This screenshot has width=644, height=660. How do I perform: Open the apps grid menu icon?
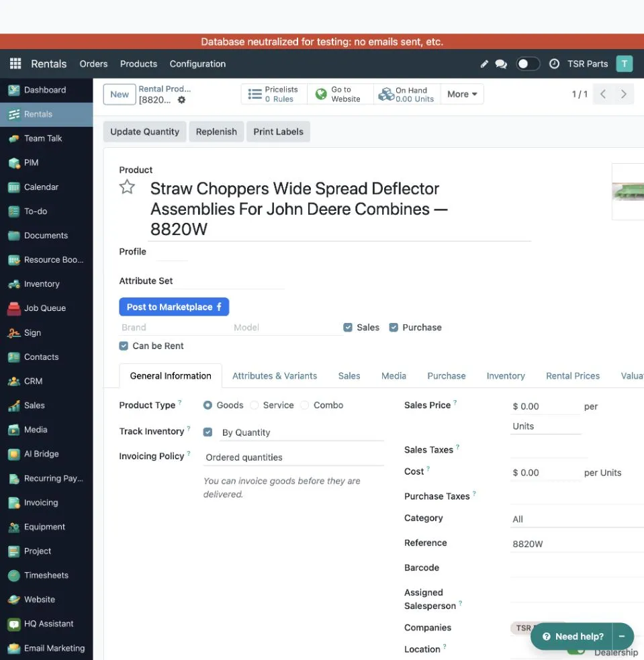pyautogui.click(x=15, y=64)
